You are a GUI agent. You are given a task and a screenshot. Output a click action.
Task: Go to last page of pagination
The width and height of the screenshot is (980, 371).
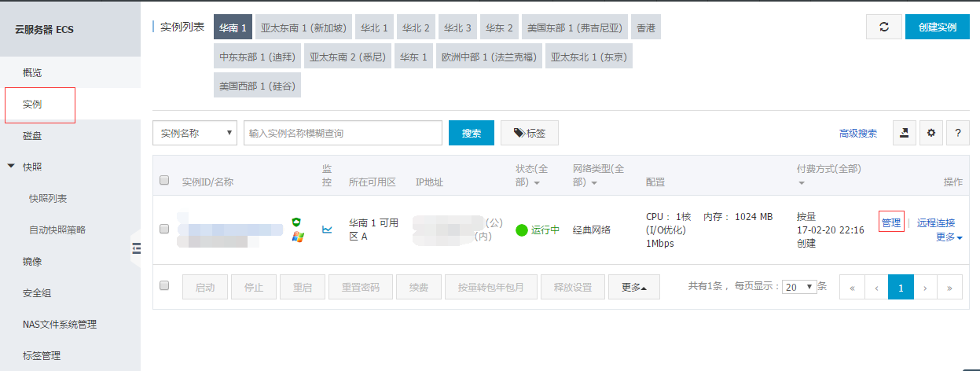(950, 288)
